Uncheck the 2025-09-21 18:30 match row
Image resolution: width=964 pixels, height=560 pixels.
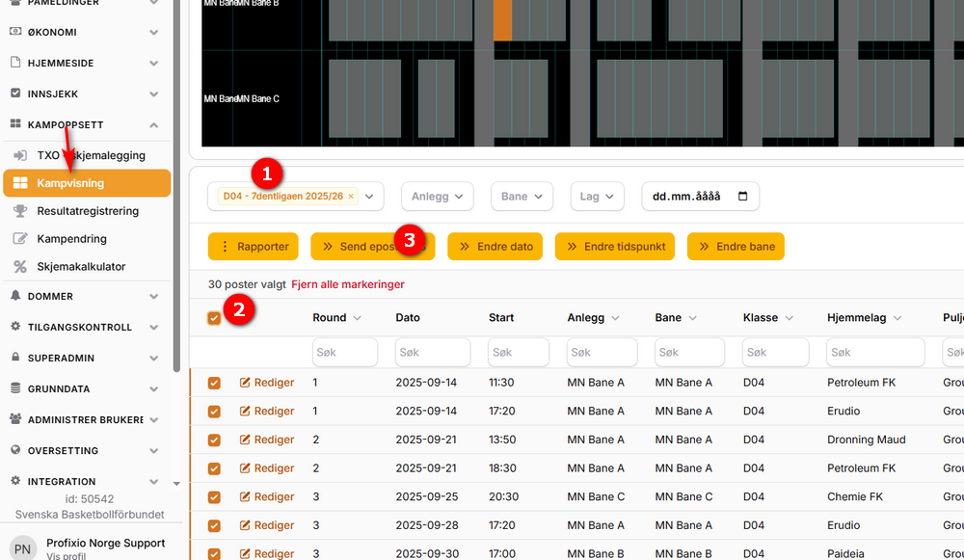pos(214,468)
